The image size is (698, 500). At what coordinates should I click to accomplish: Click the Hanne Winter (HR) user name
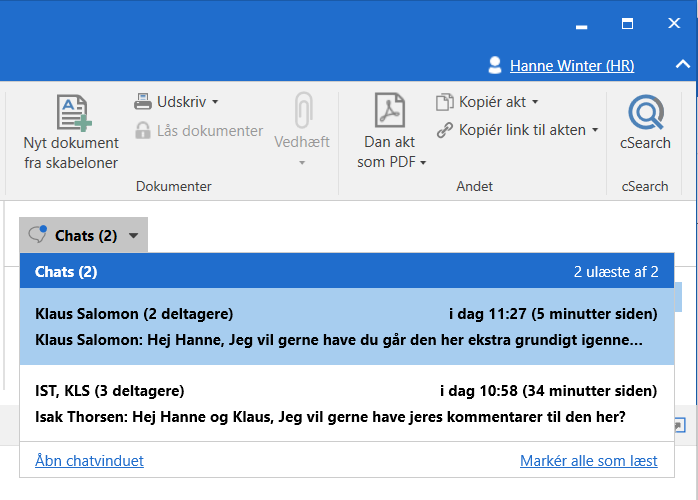click(571, 66)
